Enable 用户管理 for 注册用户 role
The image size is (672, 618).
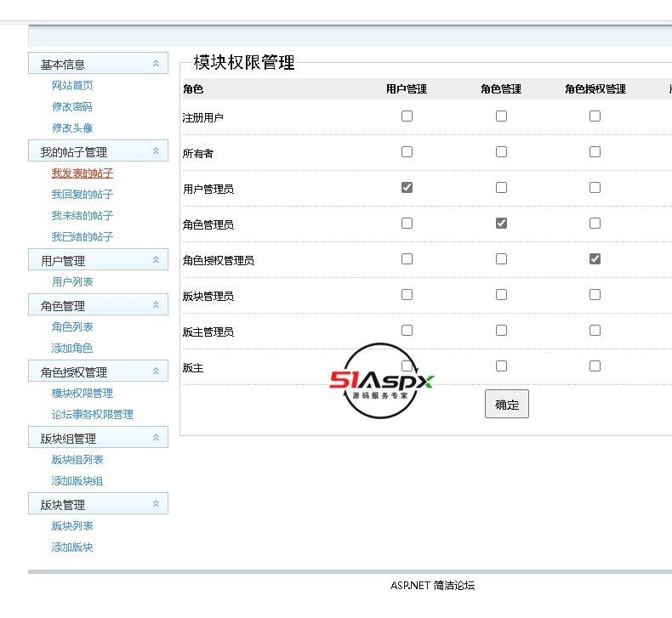[x=407, y=116]
